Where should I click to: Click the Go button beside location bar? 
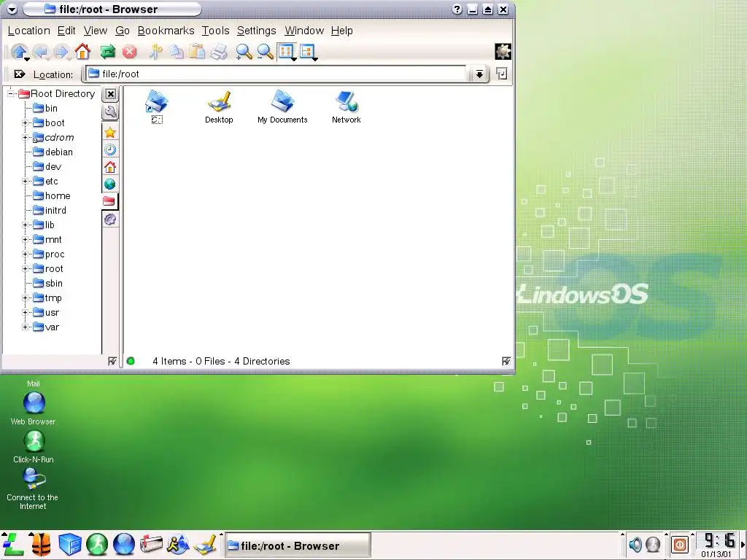(x=502, y=74)
